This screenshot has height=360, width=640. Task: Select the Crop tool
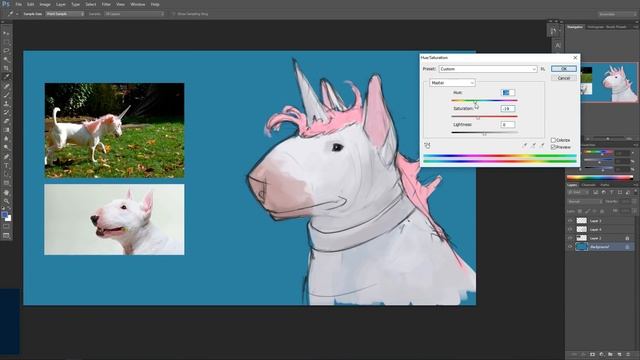click(x=6, y=68)
